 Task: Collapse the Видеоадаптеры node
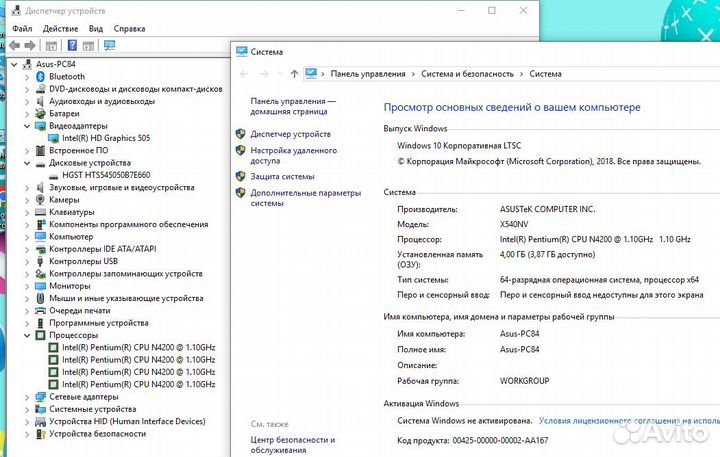(27, 126)
